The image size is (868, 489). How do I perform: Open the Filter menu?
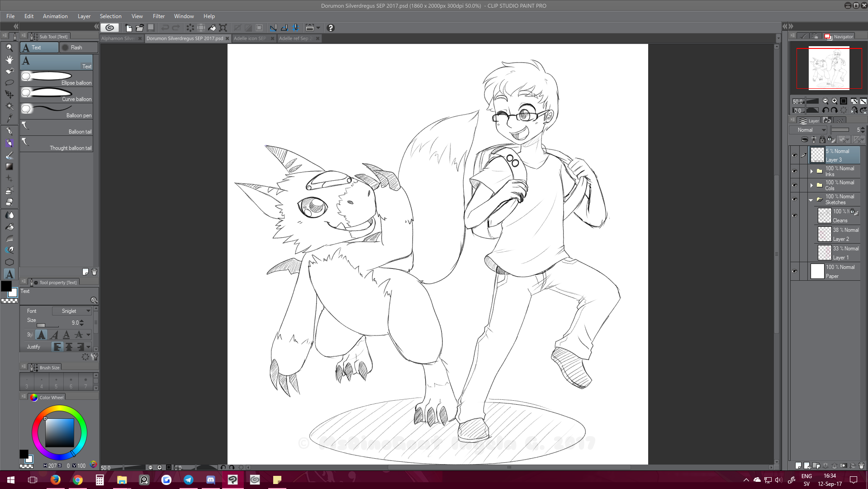click(158, 16)
